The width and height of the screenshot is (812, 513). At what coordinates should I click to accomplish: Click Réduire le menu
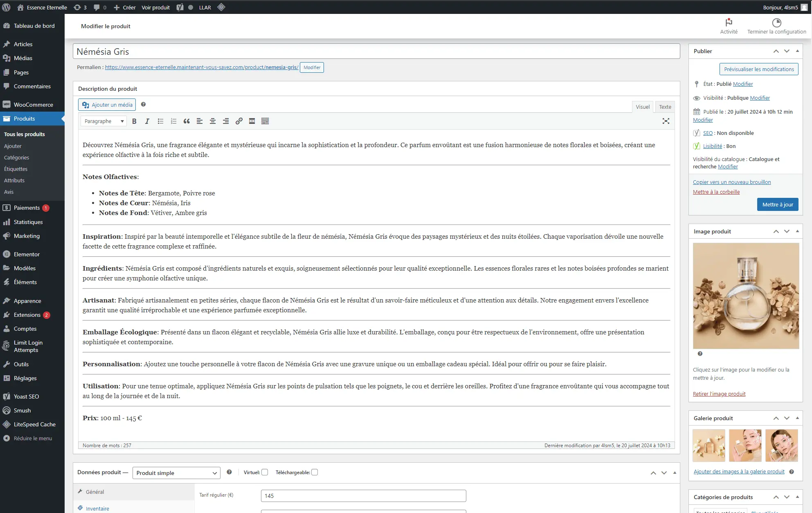pyautogui.click(x=32, y=438)
